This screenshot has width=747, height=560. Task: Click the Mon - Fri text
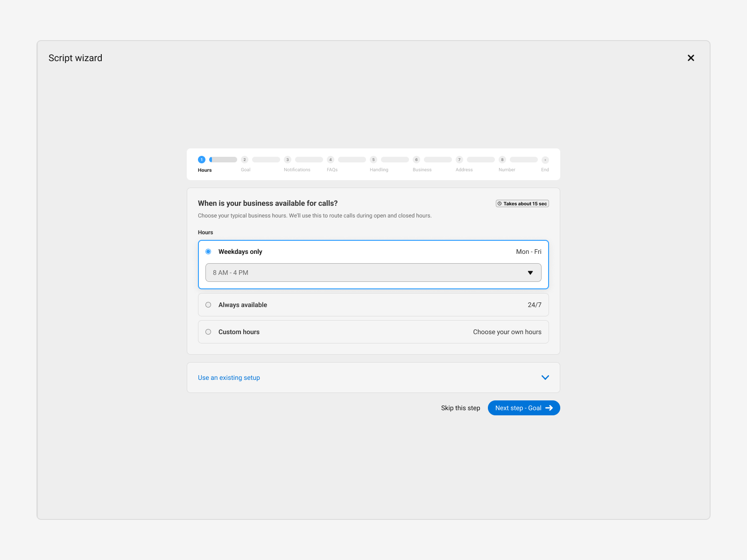529,252
